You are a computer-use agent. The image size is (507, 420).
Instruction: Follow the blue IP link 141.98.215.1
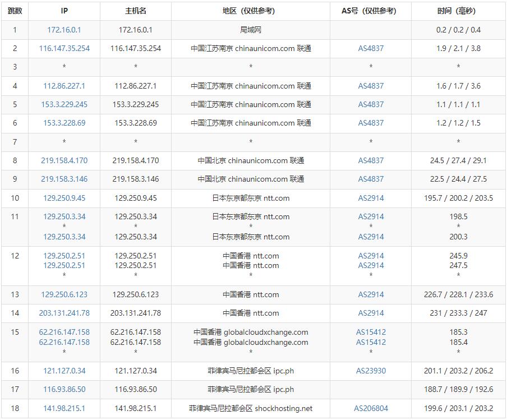click(64, 408)
